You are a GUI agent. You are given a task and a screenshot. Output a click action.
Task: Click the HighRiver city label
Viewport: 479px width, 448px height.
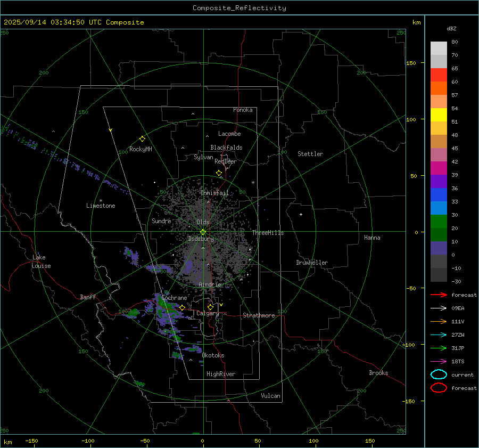click(221, 374)
